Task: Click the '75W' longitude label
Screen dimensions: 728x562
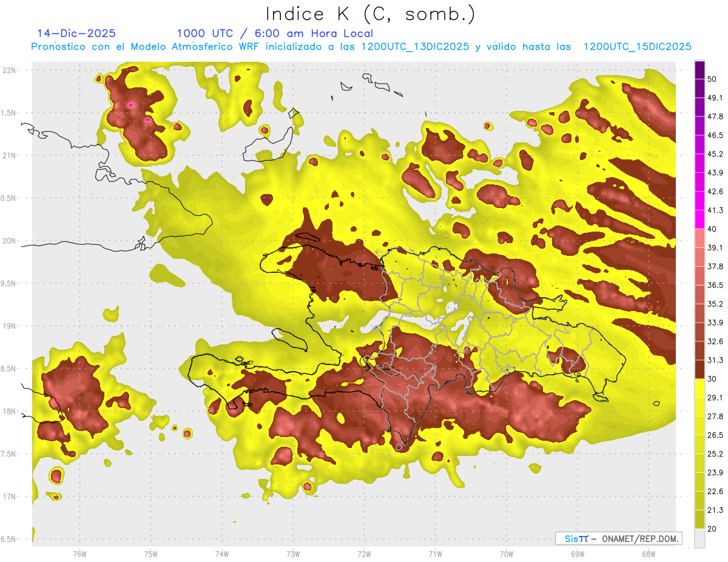Action: point(151,554)
